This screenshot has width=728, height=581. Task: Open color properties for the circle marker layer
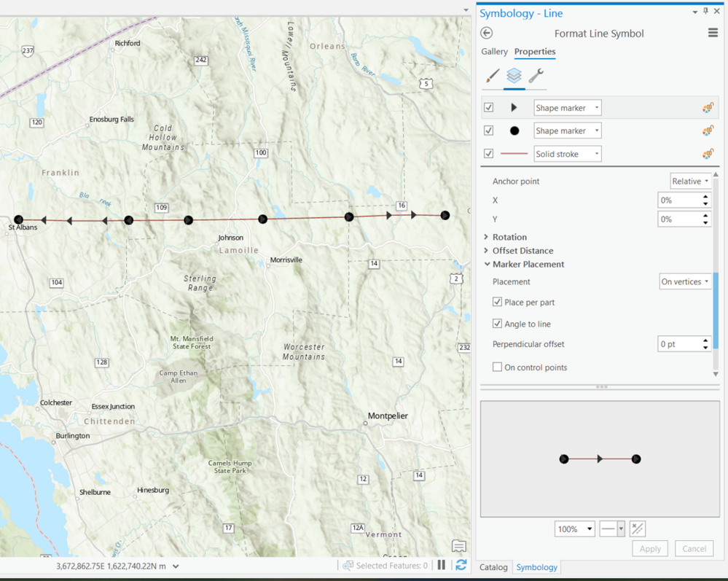point(708,131)
